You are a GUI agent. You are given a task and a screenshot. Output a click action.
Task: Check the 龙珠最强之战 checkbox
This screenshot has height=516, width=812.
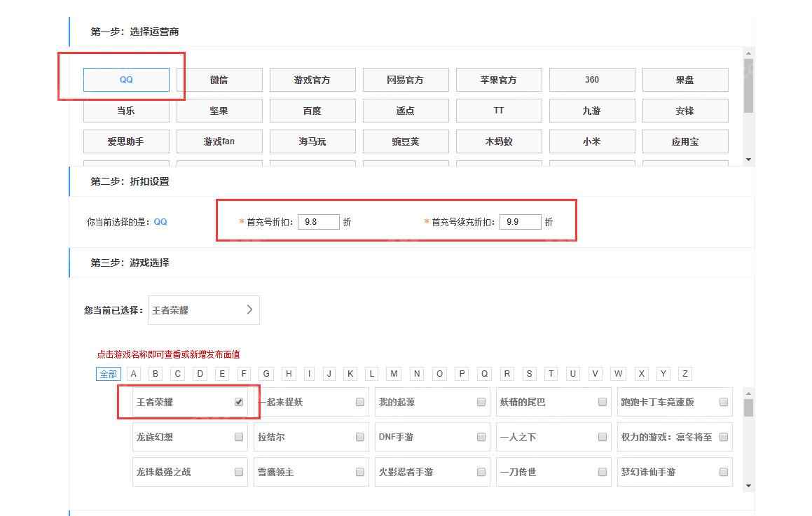[239, 472]
